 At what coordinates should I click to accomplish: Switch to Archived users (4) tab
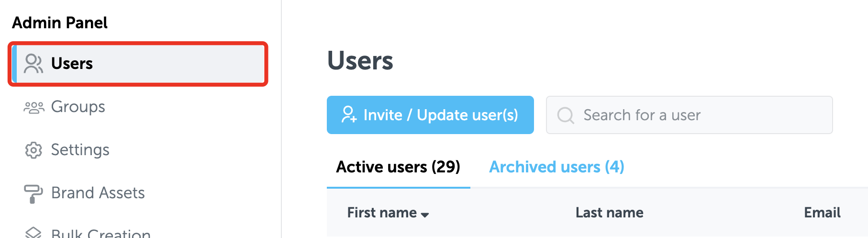click(x=556, y=167)
